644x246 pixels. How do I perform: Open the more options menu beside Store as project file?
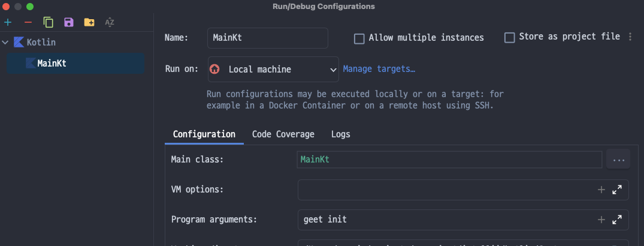click(630, 37)
